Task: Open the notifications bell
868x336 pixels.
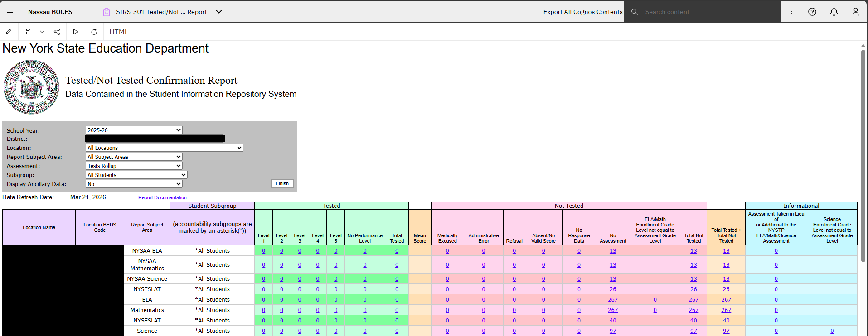Action: click(834, 12)
